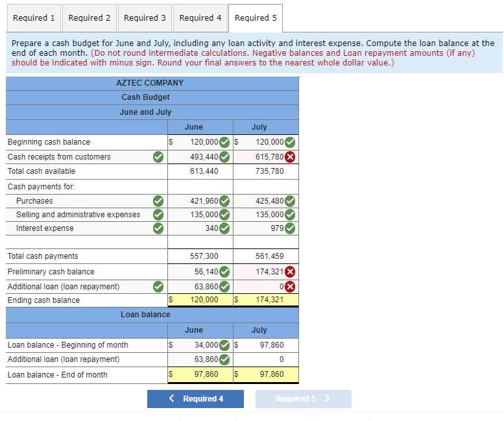Click July total cash payments 561,459

click(270, 256)
